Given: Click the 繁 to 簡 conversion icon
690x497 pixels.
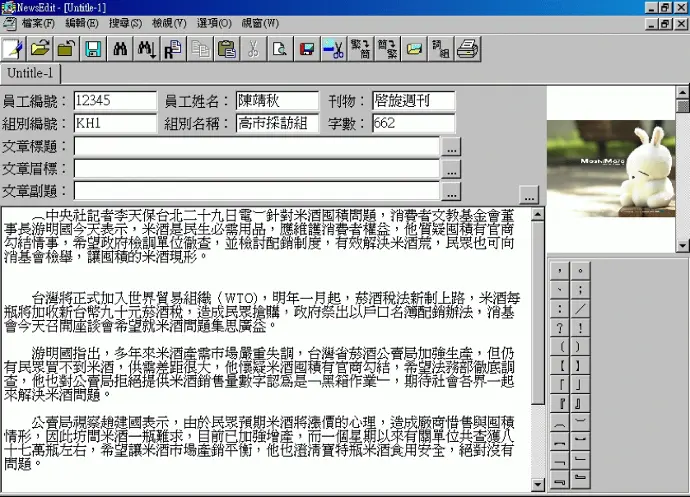Looking at the screenshot, I should [x=360, y=47].
